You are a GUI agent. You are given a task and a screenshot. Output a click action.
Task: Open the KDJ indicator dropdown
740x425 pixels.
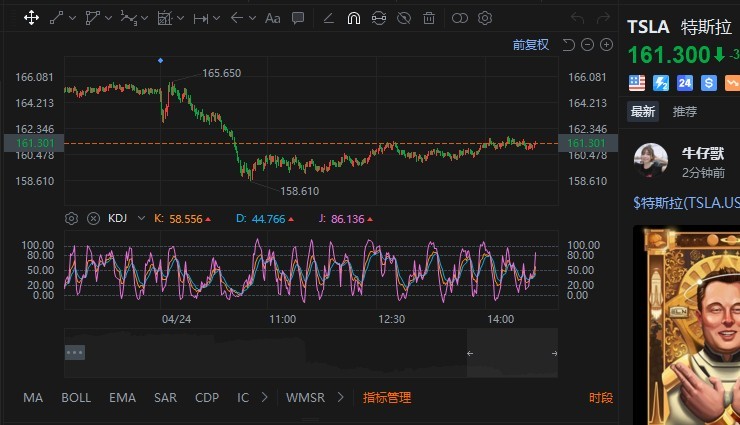(x=141, y=218)
